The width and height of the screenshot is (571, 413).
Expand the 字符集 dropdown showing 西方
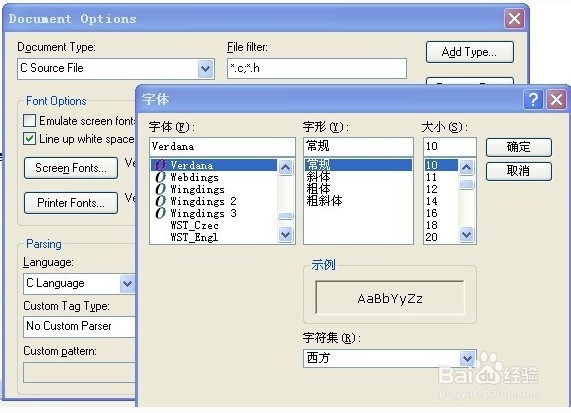467,358
